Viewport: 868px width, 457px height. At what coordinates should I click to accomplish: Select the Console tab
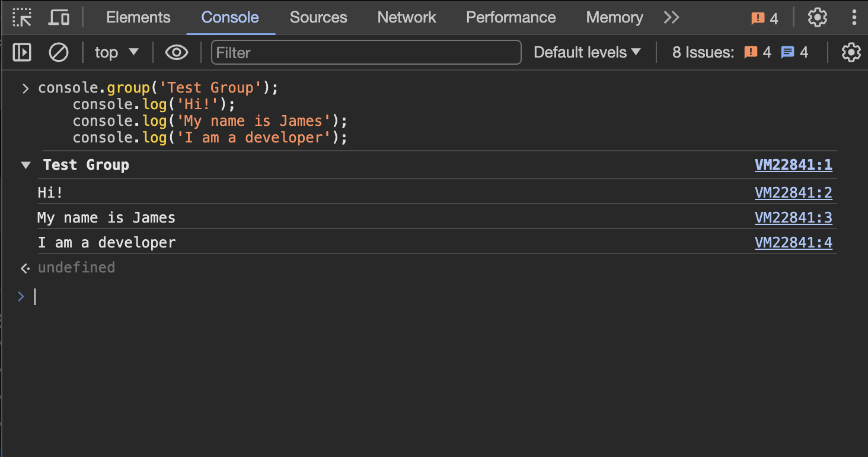(x=230, y=17)
